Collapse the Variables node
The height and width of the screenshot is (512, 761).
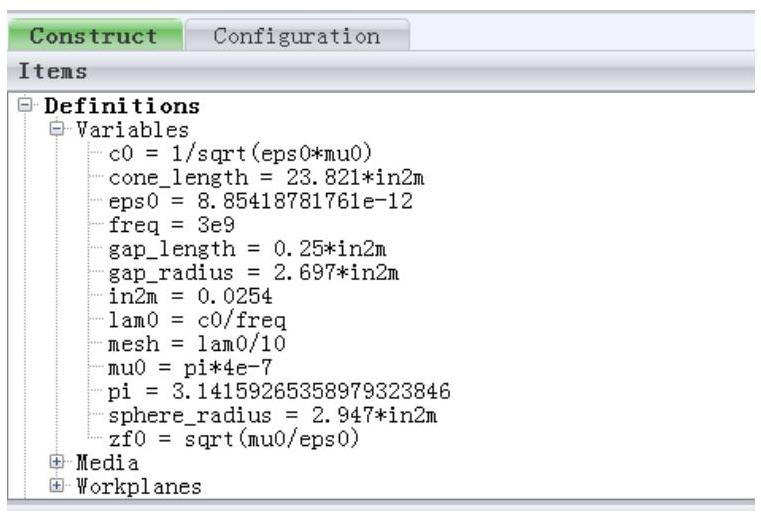(56, 130)
